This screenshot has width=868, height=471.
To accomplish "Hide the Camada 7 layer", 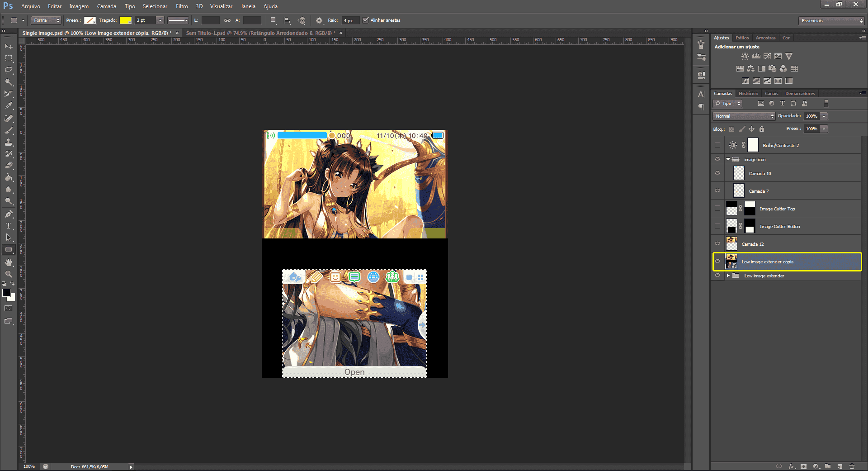I will 717,191.
